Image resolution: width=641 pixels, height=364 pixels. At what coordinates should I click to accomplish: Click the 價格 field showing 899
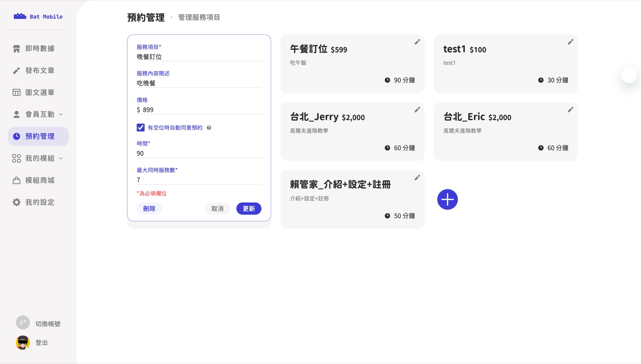point(199,110)
